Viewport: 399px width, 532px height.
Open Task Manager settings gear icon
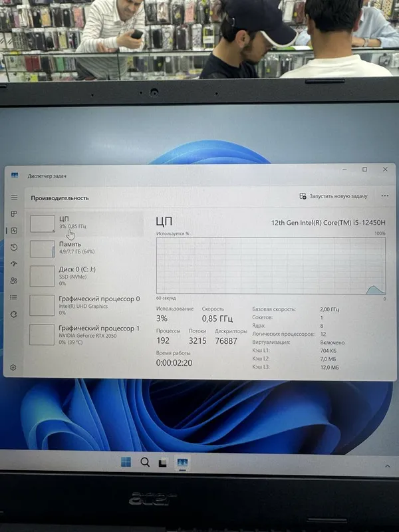pos(13,368)
